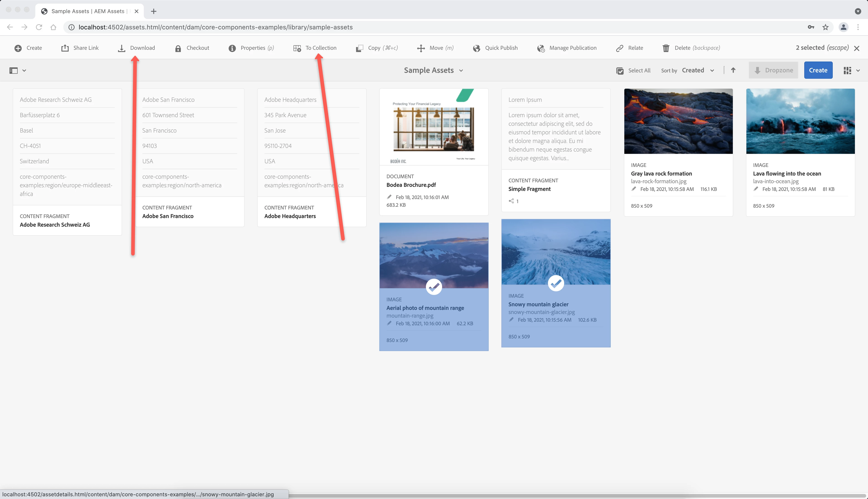Click the Download icon in toolbar

(x=122, y=48)
